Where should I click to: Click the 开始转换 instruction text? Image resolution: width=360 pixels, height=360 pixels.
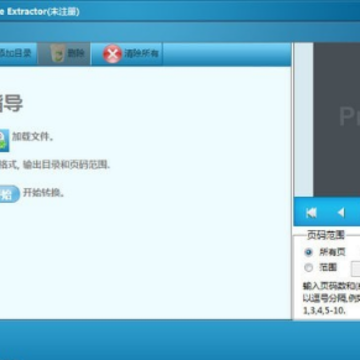pyautogui.click(x=44, y=193)
